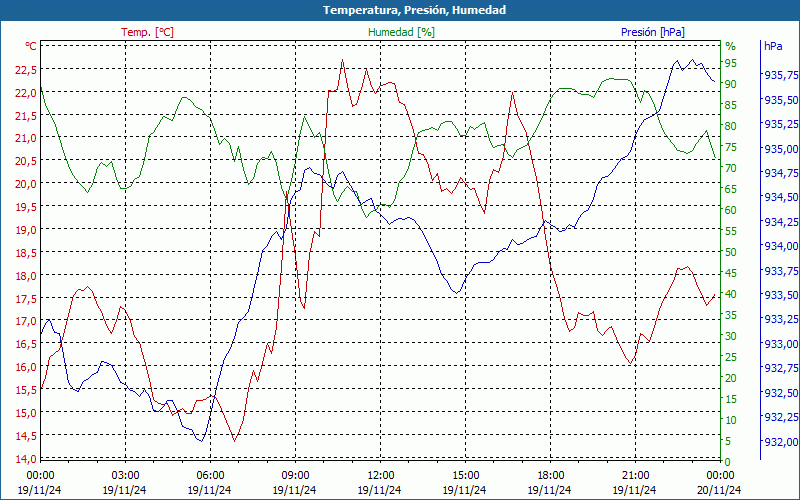Viewport: 800px width, 500px height.
Task: Select the 80 humidity axis value
Action: click(731, 126)
